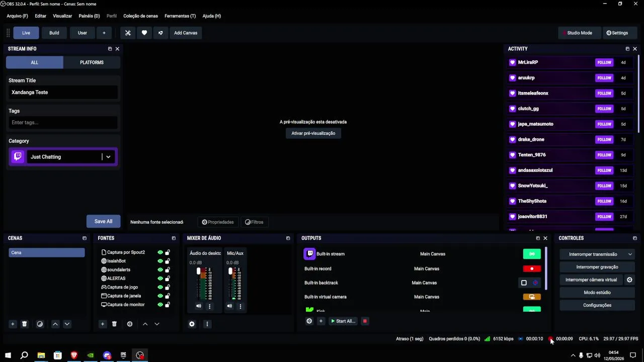Switch to the User layout tab

click(x=83, y=33)
